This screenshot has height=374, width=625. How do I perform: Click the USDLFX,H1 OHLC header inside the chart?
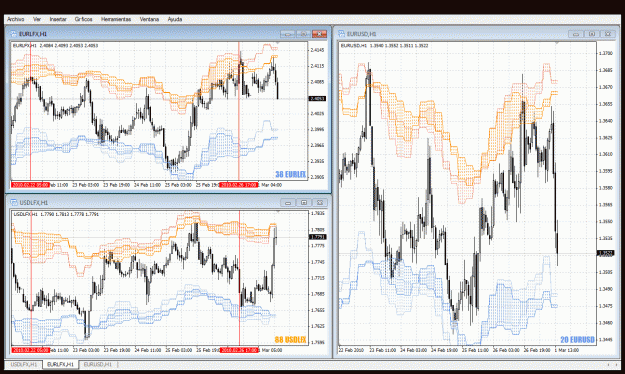[x=56, y=215]
